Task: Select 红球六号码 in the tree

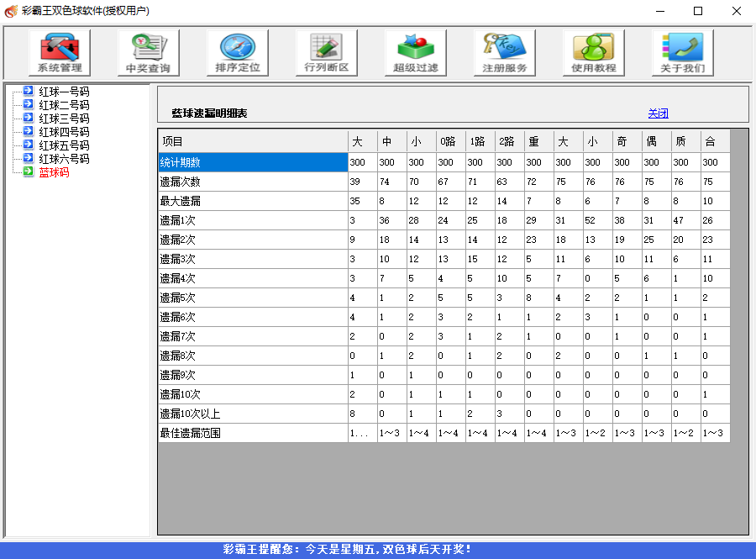Action: coord(64,159)
